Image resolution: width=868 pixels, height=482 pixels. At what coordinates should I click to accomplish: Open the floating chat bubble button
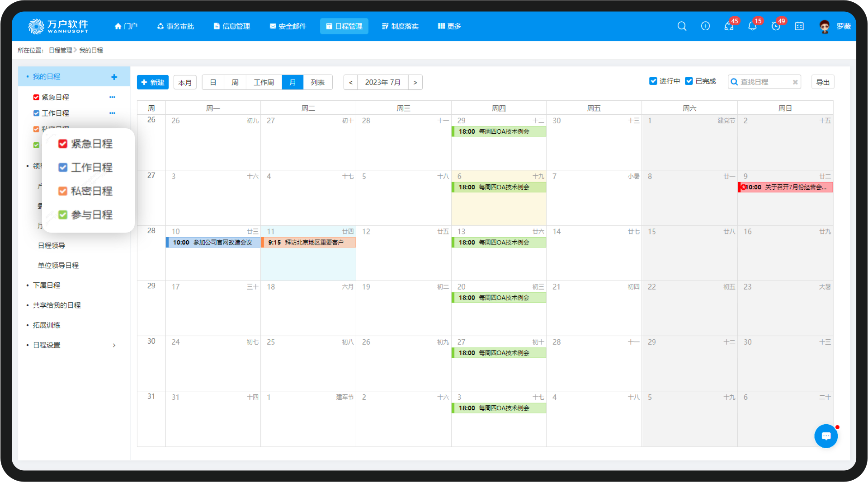[826, 436]
